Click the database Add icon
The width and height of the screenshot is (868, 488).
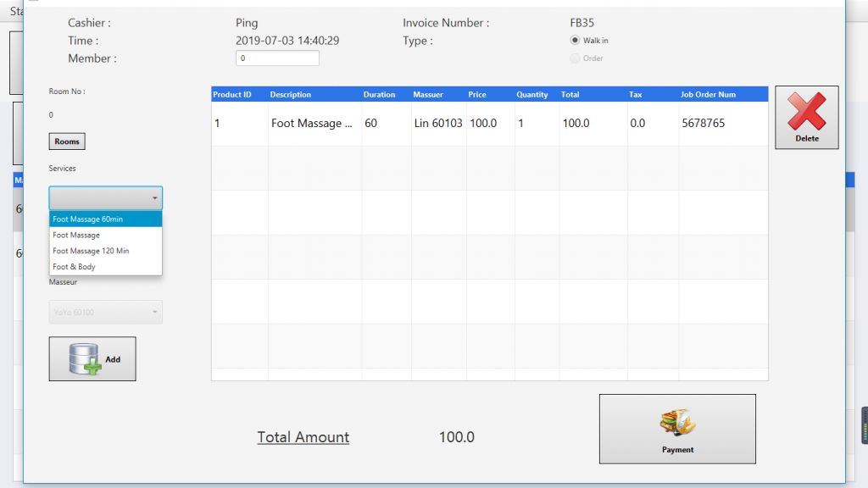85,358
